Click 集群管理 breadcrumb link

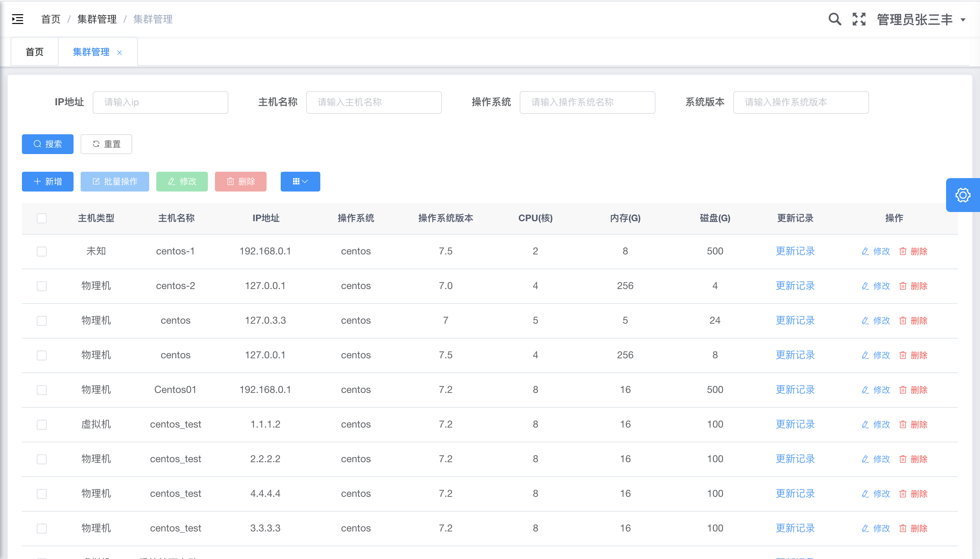pyautogui.click(x=97, y=19)
